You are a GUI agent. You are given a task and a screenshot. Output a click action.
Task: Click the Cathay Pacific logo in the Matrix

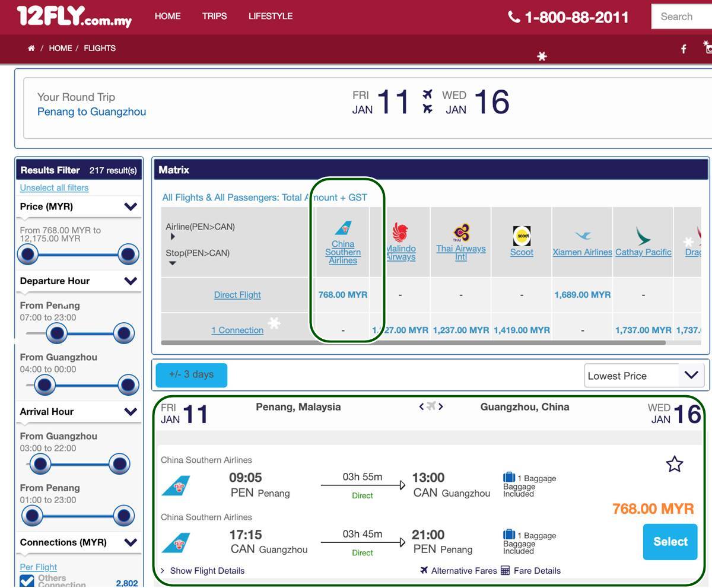643,236
